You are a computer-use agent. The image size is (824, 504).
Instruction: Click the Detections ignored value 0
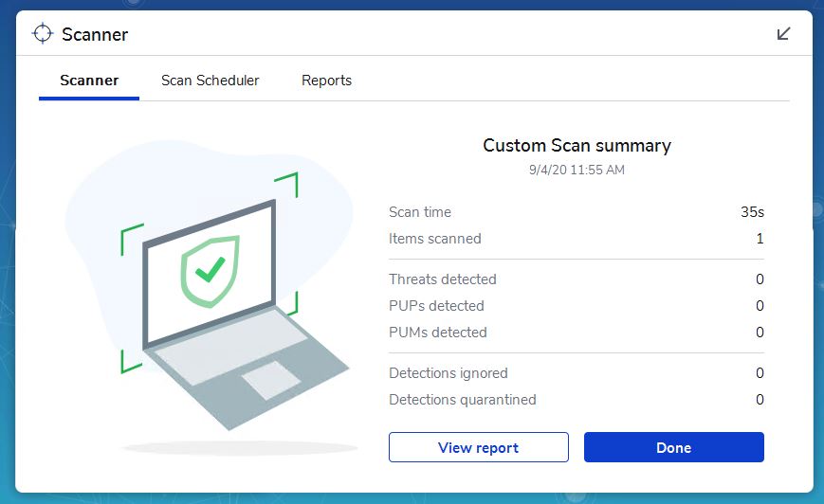(x=760, y=373)
